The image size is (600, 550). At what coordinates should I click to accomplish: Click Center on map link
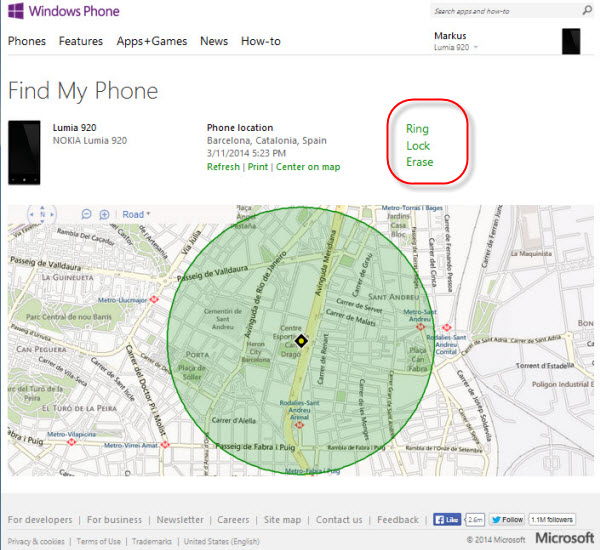click(308, 167)
